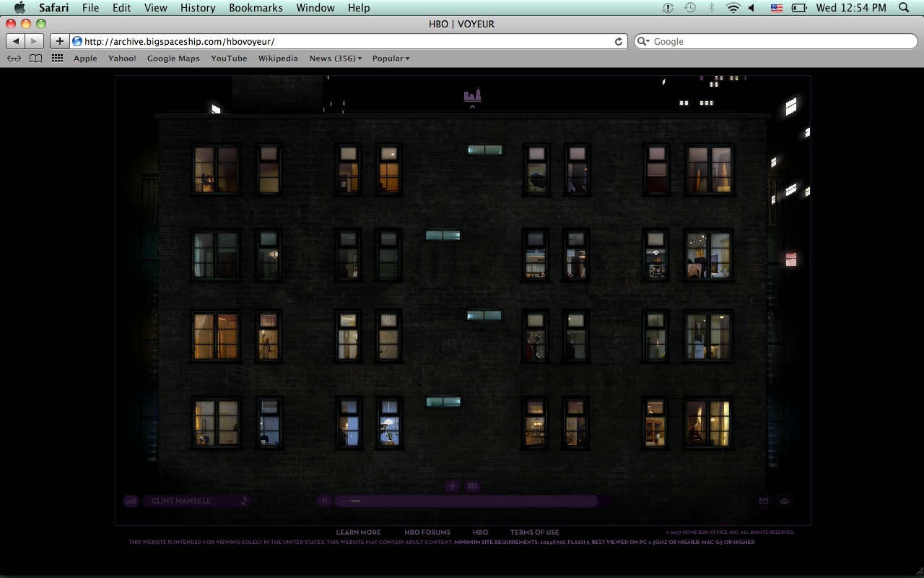The image size is (924, 578).
Task: Open Safari Reading List glasses icon
Action: pyautogui.click(x=14, y=59)
